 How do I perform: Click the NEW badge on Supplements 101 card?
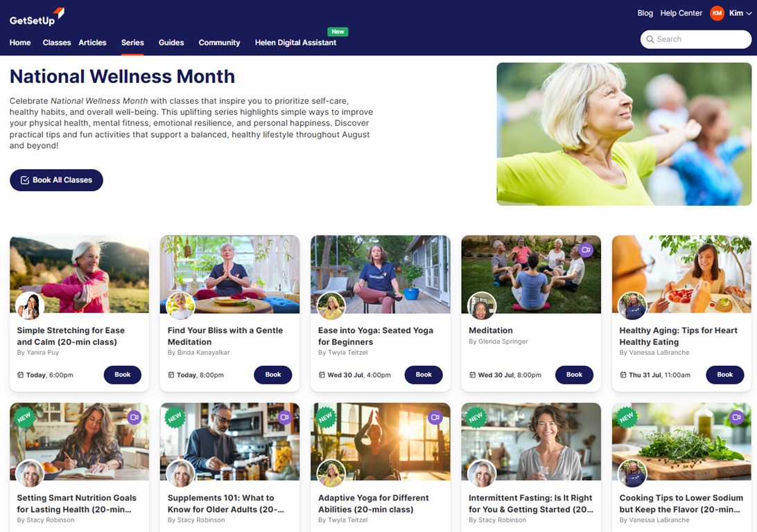[x=175, y=417]
